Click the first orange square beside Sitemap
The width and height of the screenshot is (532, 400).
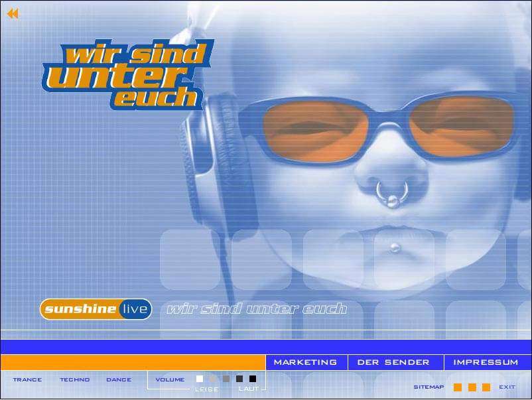point(458,387)
